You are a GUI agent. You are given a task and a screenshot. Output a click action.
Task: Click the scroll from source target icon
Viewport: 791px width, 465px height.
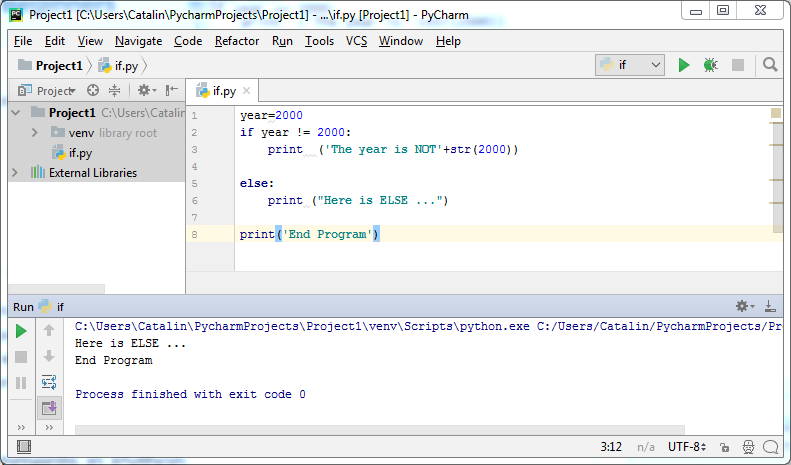click(x=93, y=90)
